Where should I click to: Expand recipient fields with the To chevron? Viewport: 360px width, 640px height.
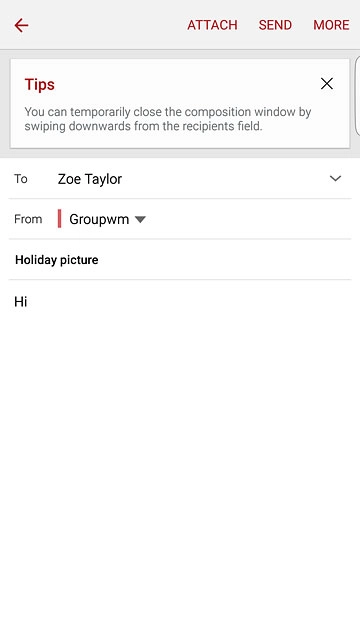click(x=335, y=178)
